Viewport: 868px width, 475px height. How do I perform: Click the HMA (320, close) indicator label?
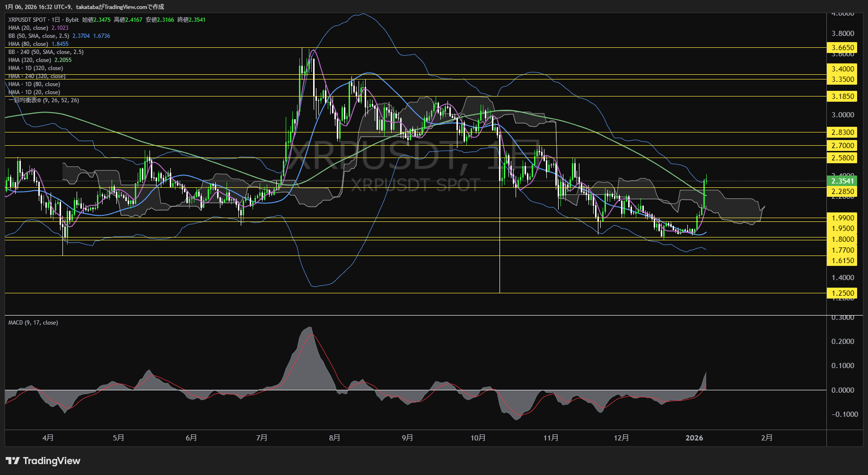pyautogui.click(x=29, y=60)
